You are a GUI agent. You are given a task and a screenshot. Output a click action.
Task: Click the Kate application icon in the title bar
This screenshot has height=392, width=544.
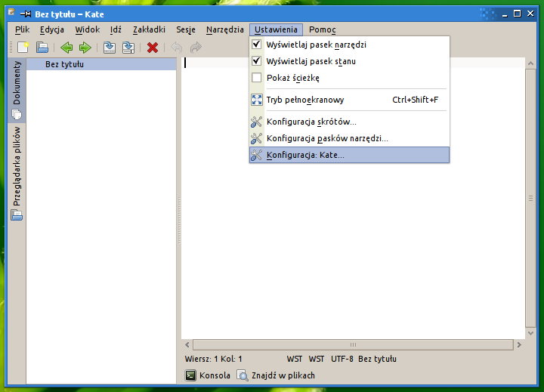11,13
